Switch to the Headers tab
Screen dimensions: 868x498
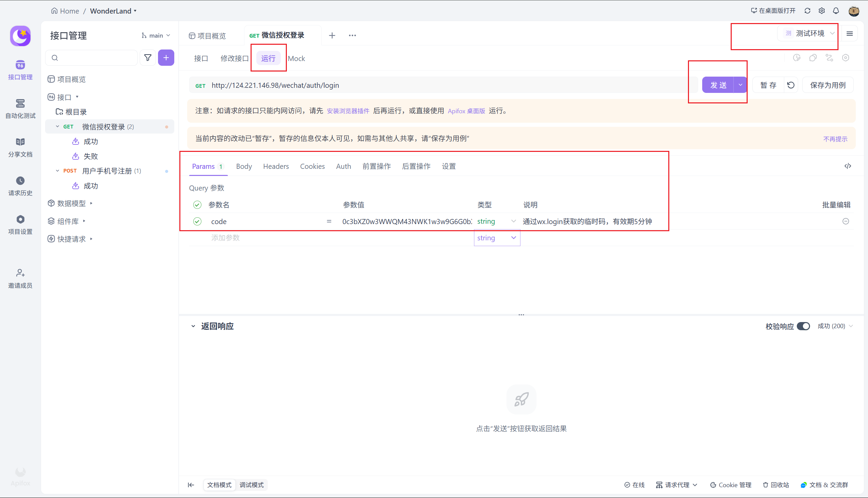tap(276, 166)
